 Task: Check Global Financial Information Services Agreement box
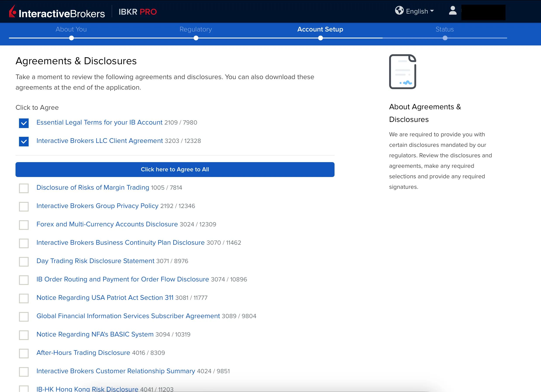[24, 317]
